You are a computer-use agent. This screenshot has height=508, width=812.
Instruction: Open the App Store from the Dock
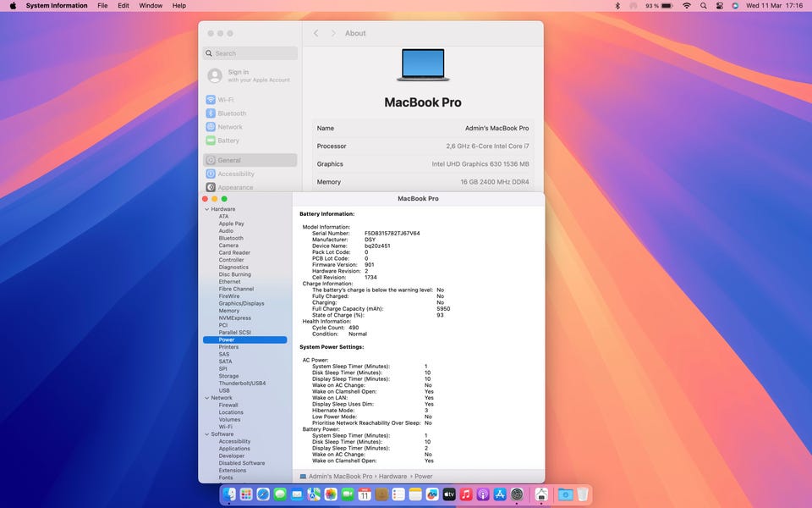(x=500, y=494)
